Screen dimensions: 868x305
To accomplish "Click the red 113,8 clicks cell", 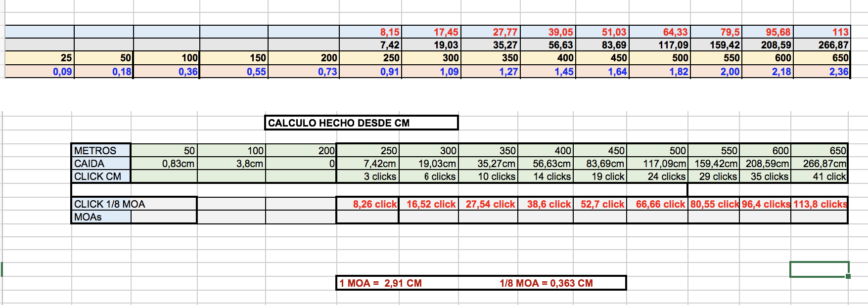I will point(820,204).
